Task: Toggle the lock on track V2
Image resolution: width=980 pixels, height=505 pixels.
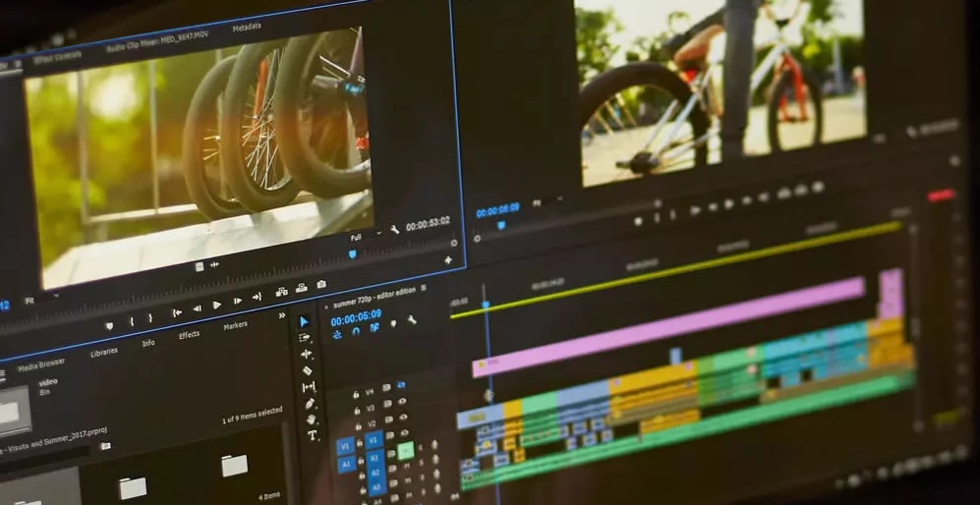Action: click(x=360, y=426)
